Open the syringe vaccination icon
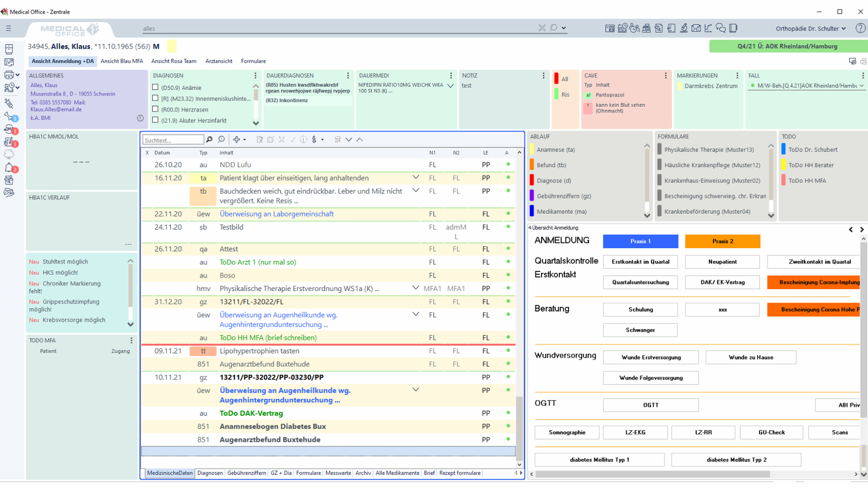This screenshot has height=488, width=868. coord(9,103)
